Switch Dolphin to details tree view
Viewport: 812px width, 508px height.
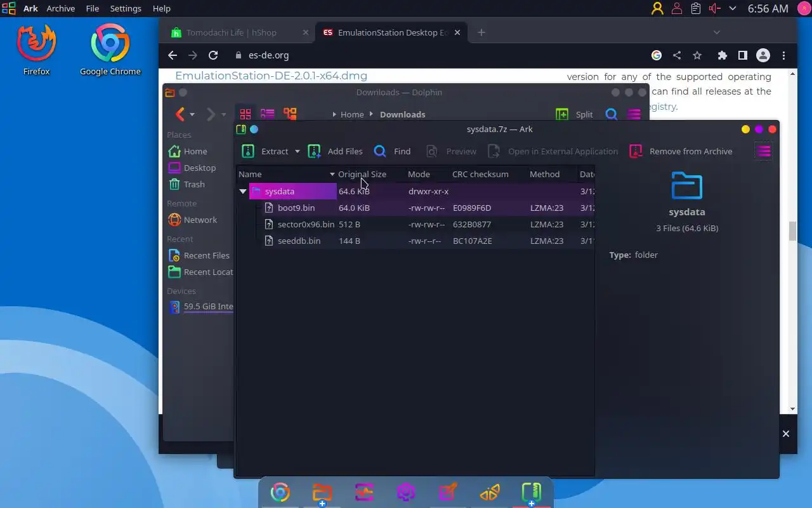[x=290, y=114]
